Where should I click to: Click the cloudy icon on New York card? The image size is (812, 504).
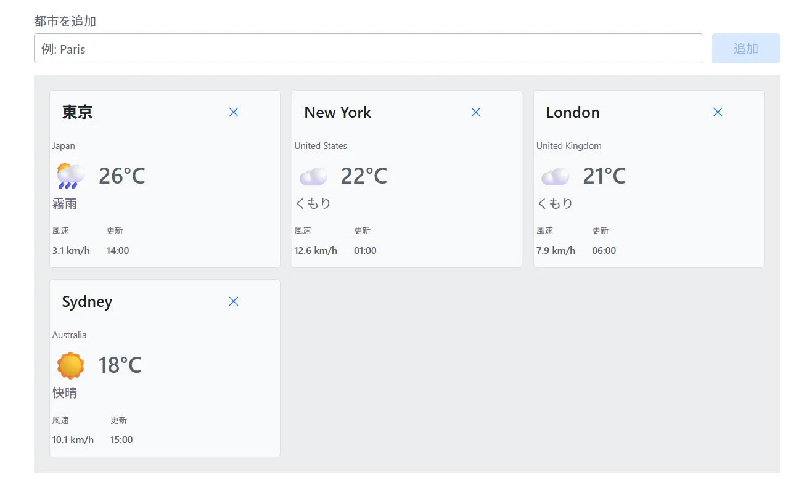(x=313, y=176)
